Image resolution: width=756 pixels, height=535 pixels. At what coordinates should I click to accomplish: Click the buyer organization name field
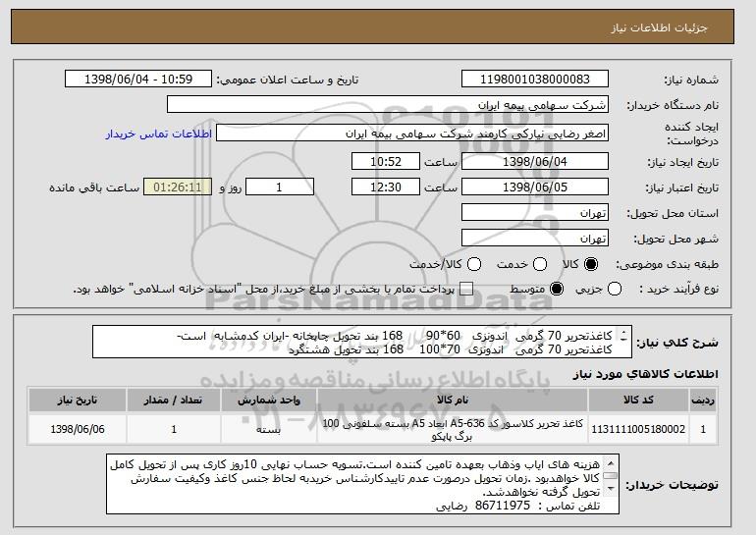click(388, 105)
